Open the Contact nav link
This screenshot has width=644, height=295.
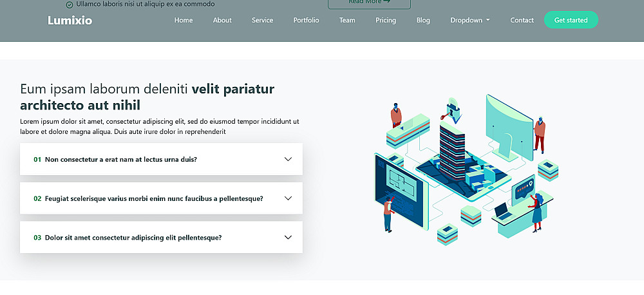[x=522, y=20]
